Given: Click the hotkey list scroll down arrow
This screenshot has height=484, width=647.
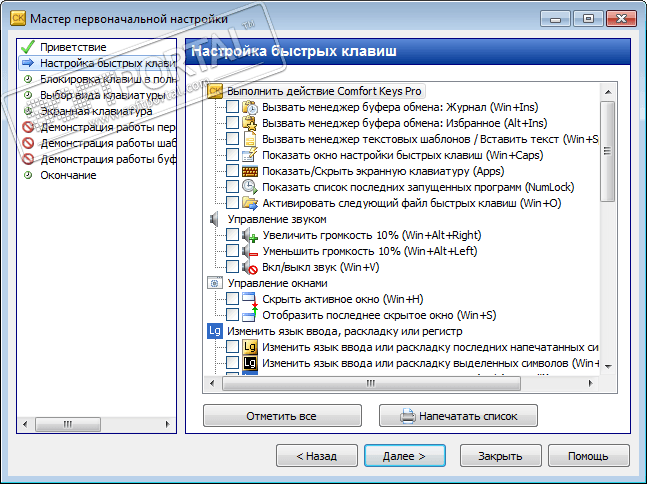Looking at the screenshot, I should click(607, 366).
